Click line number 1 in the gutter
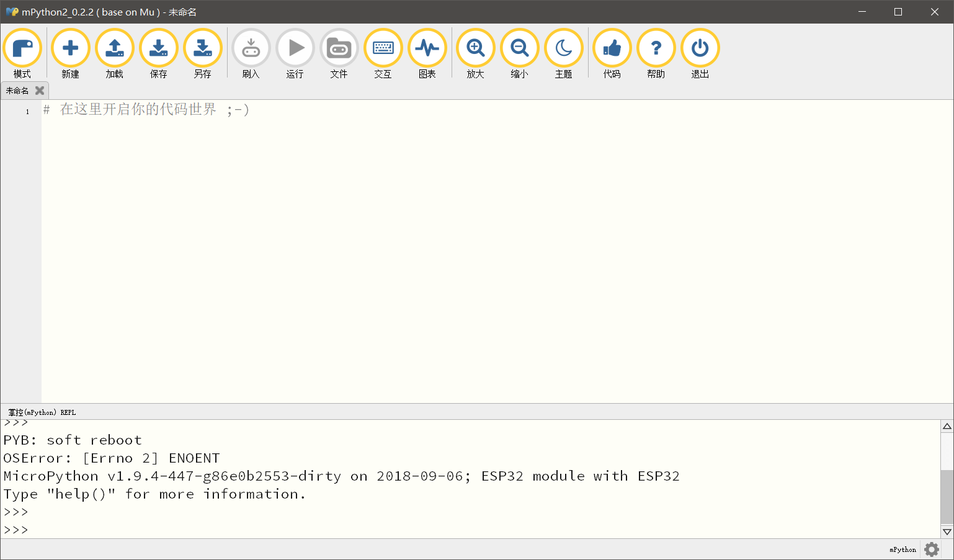The width and height of the screenshot is (954, 560). point(27,112)
